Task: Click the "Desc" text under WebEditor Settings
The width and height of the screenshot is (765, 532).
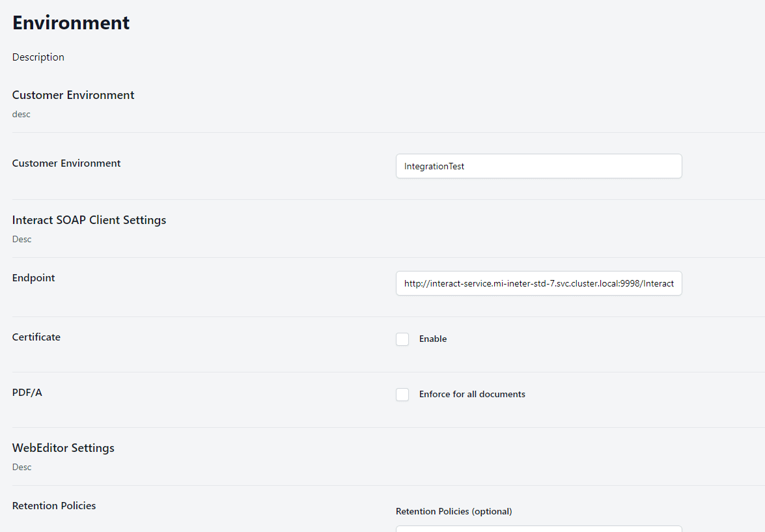Action: pos(21,467)
